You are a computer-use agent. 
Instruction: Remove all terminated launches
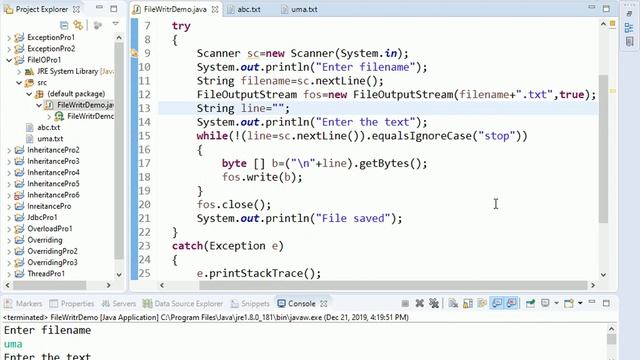[x=434, y=303]
